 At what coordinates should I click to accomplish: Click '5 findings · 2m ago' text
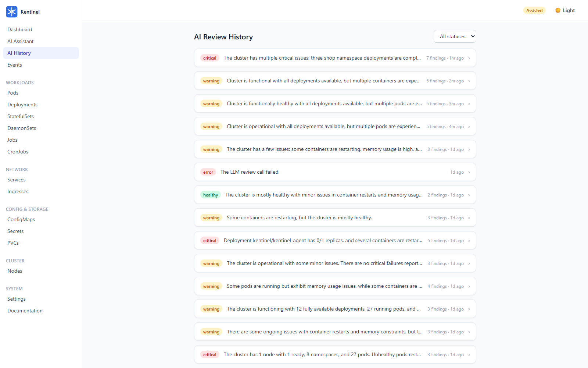(x=445, y=81)
